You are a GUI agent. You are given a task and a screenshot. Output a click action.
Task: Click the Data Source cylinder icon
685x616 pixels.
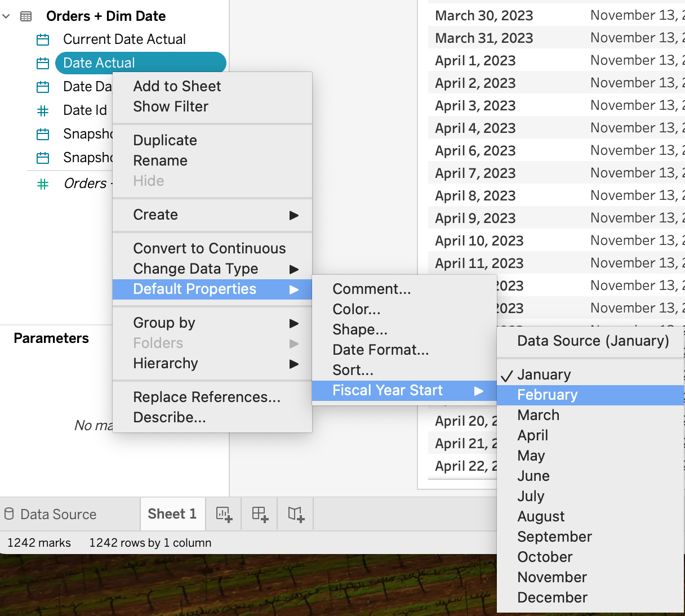click(x=9, y=514)
